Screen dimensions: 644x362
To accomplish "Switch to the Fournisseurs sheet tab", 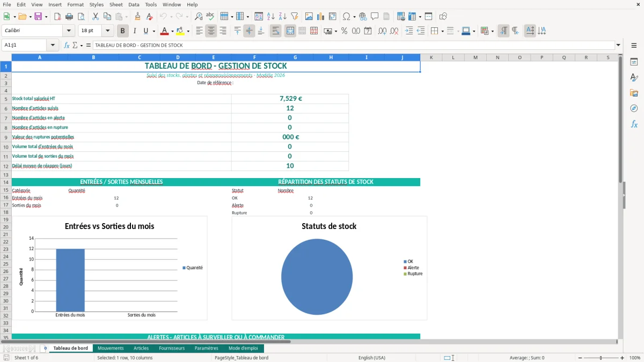I will click(172, 349).
